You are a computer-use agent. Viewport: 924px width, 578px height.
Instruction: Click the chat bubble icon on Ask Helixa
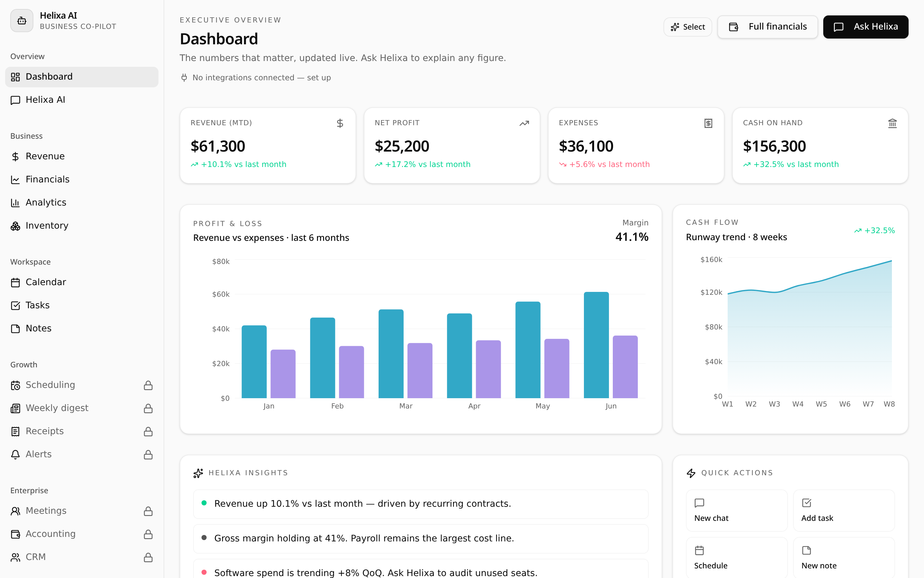pos(838,27)
